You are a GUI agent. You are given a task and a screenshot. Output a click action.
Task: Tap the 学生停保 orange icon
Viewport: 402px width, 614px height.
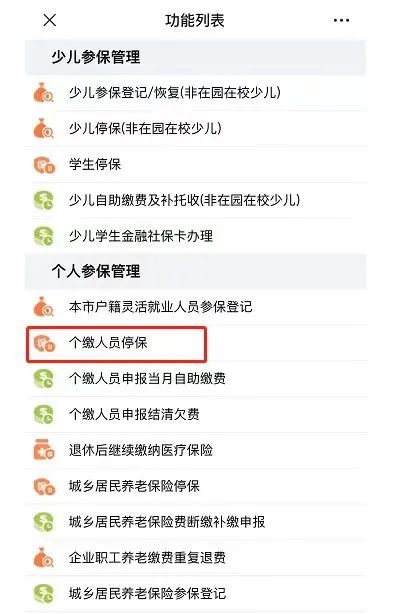click(x=44, y=164)
